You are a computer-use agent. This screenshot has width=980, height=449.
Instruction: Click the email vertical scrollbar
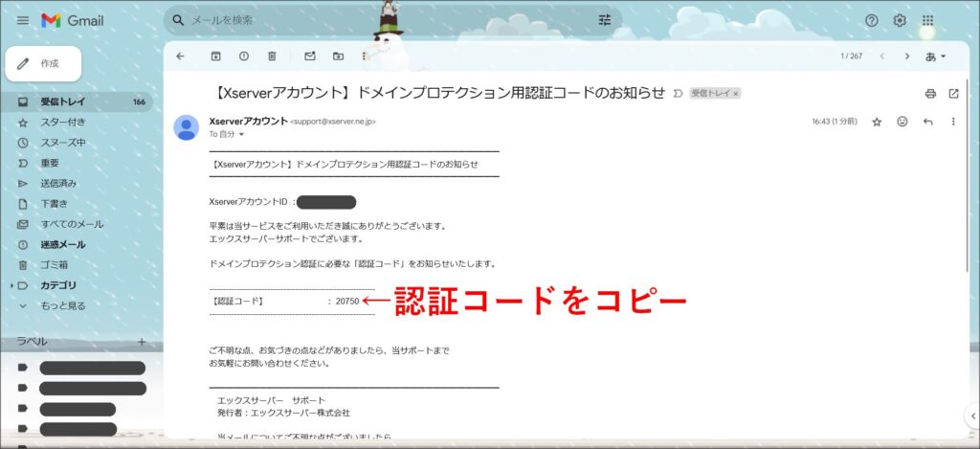[968, 175]
